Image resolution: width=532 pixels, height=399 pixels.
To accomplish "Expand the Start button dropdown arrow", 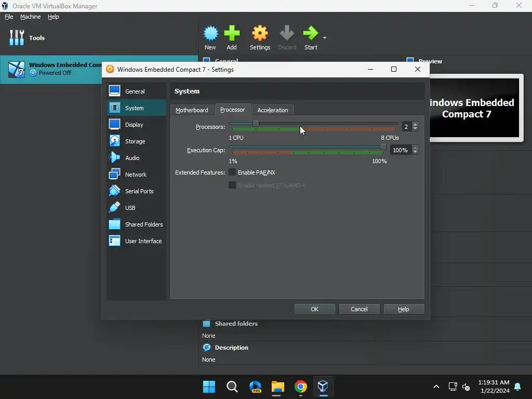I will click(325, 37).
